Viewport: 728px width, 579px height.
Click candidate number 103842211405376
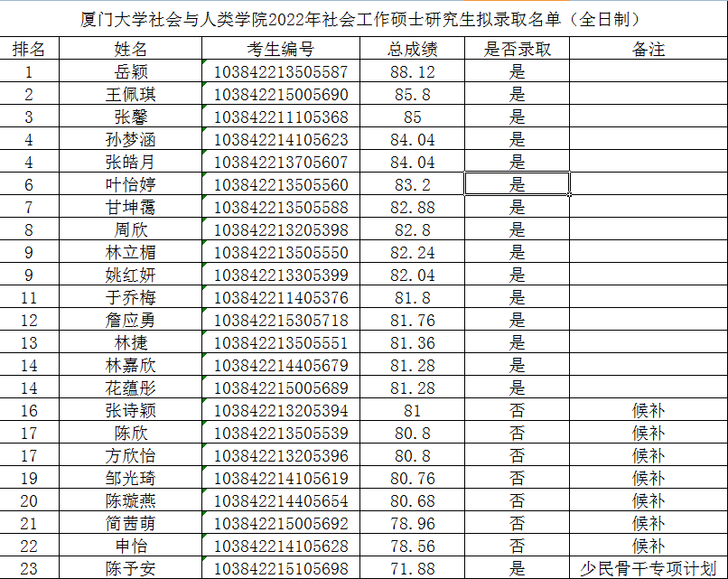click(281, 297)
